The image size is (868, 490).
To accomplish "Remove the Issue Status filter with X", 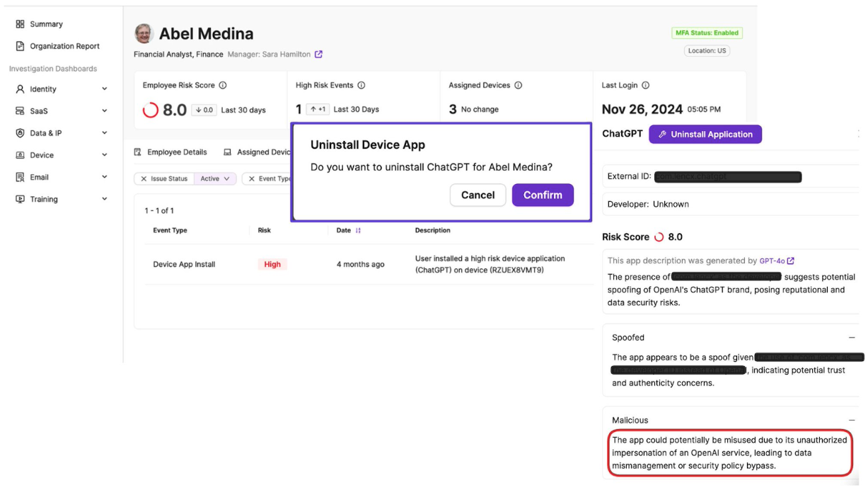I will [x=144, y=179].
